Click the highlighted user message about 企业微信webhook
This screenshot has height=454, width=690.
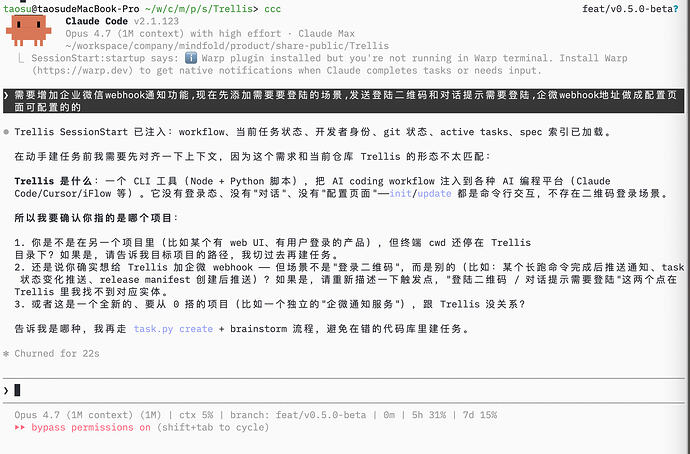(343, 101)
